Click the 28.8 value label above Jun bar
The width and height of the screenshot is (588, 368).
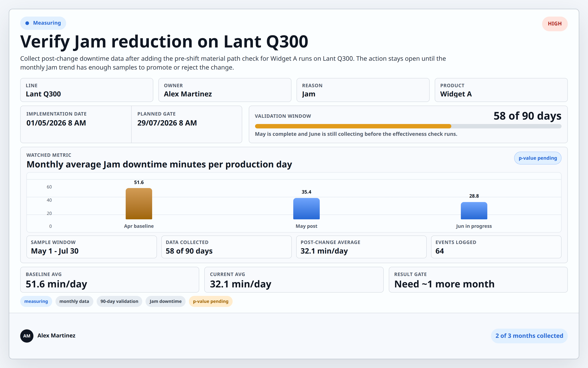(474, 196)
